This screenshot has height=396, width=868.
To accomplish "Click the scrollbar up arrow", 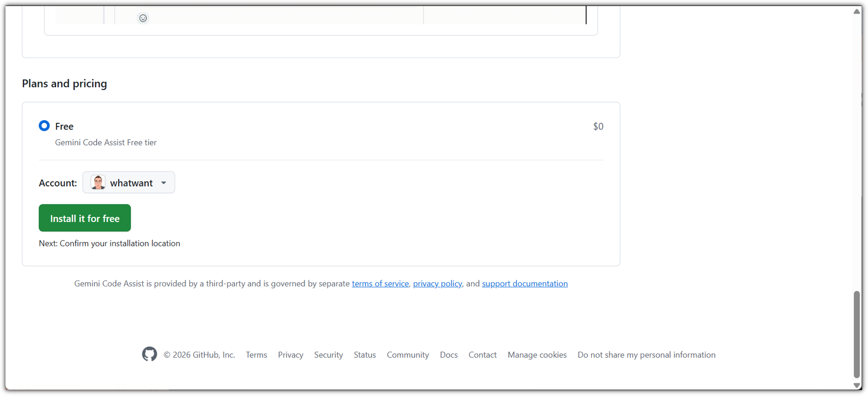I will (857, 11).
